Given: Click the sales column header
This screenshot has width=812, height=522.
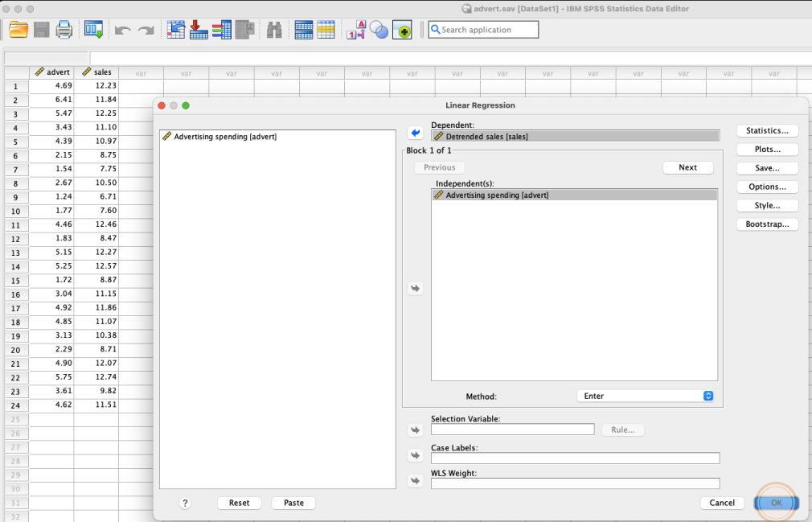Looking at the screenshot, I should tap(96, 72).
